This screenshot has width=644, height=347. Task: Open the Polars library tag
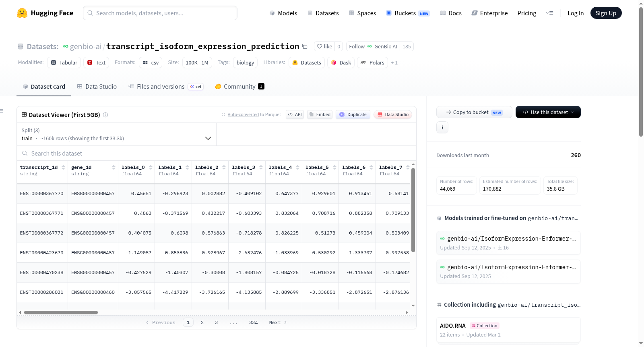(x=372, y=62)
